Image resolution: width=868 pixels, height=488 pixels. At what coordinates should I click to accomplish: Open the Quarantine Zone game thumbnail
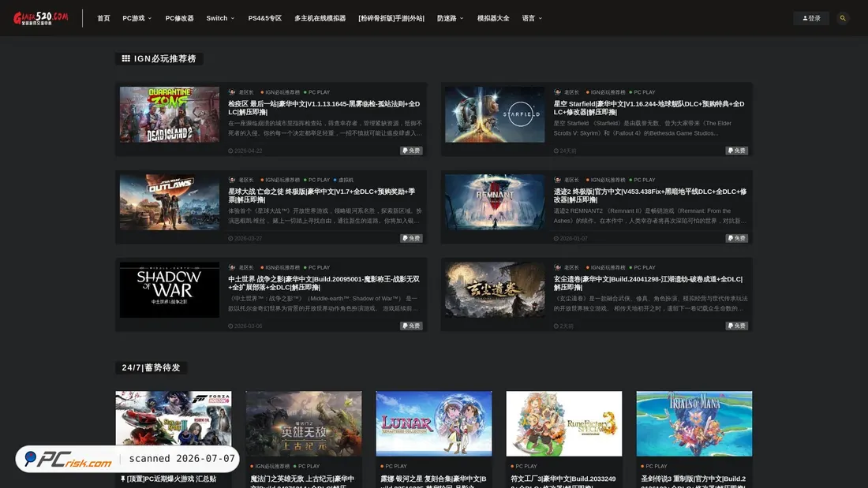pos(170,114)
